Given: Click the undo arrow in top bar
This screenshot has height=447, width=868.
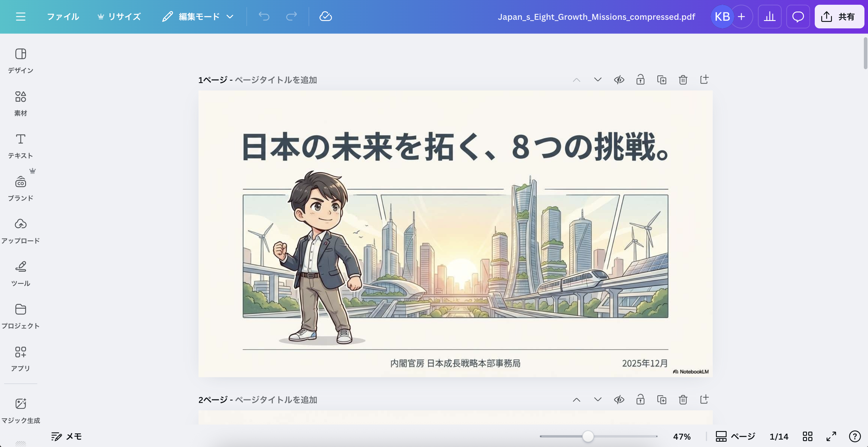Looking at the screenshot, I should [264, 17].
